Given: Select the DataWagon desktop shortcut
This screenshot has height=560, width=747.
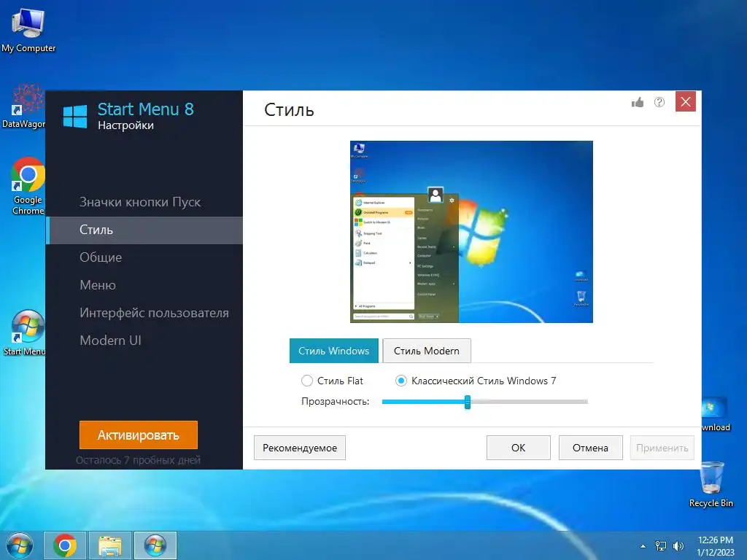Looking at the screenshot, I should (x=24, y=107).
